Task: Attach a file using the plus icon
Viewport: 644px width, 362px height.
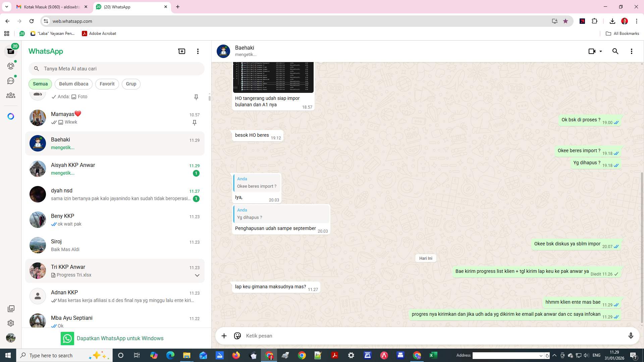Action: click(224, 336)
